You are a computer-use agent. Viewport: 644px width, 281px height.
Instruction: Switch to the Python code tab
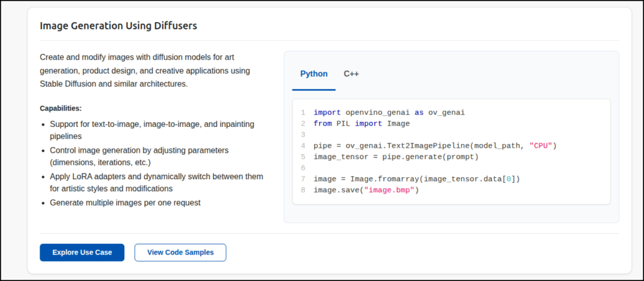[x=313, y=74]
